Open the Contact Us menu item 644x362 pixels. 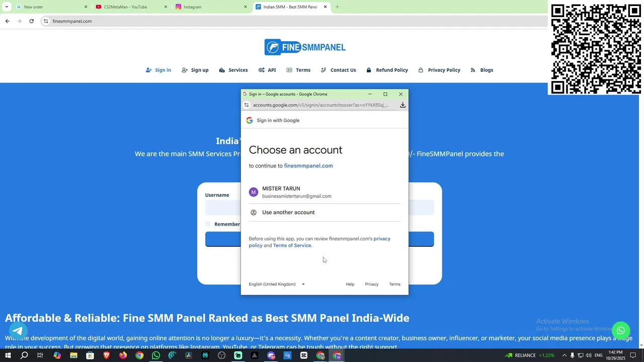[x=339, y=70]
